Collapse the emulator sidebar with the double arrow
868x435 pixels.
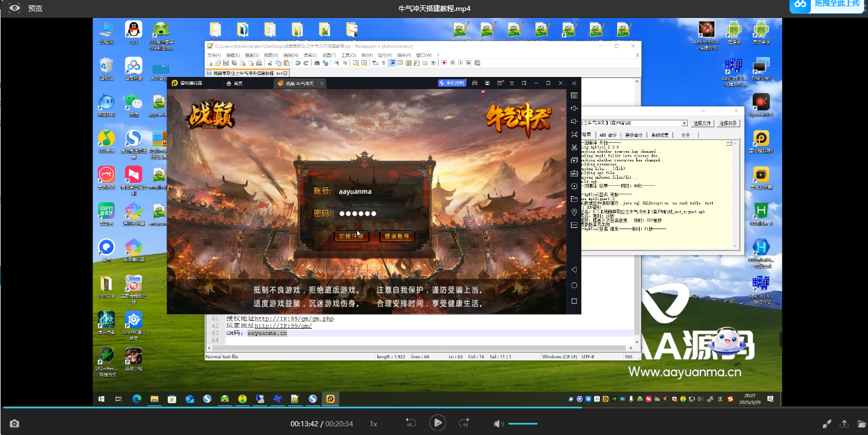coord(574,83)
